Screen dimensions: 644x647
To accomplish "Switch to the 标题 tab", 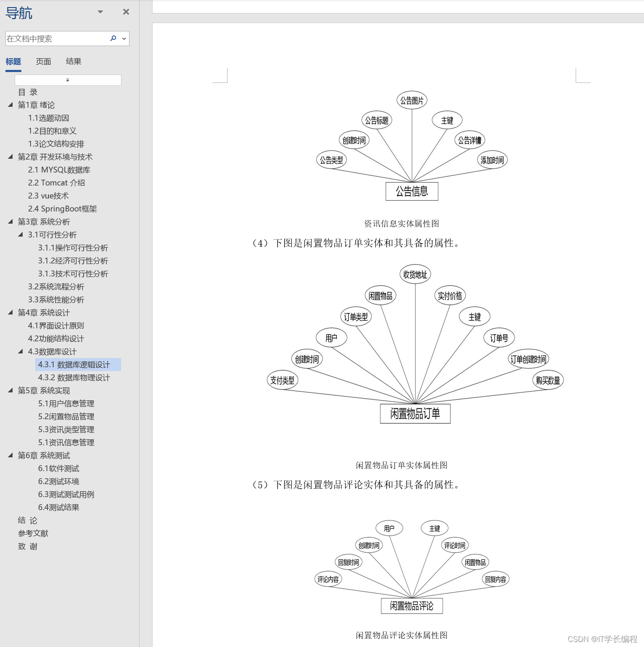I will (x=13, y=62).
